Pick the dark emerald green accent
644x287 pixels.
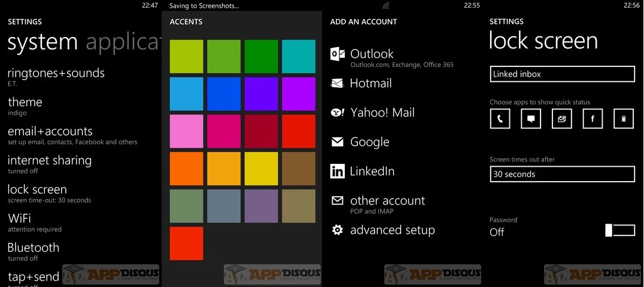[x=261, y=57]
